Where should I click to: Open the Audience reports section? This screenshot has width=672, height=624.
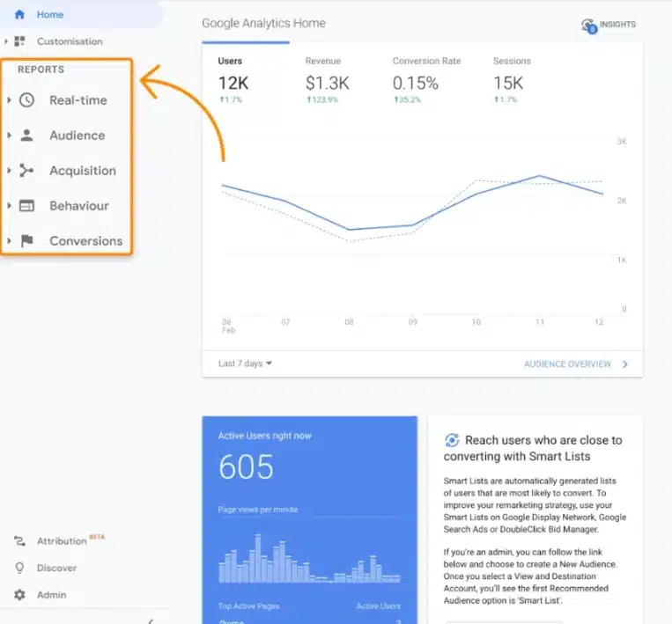78,136
